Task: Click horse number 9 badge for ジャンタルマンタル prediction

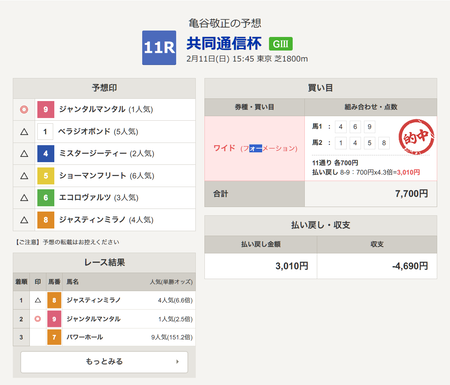Action: [46, 109]
